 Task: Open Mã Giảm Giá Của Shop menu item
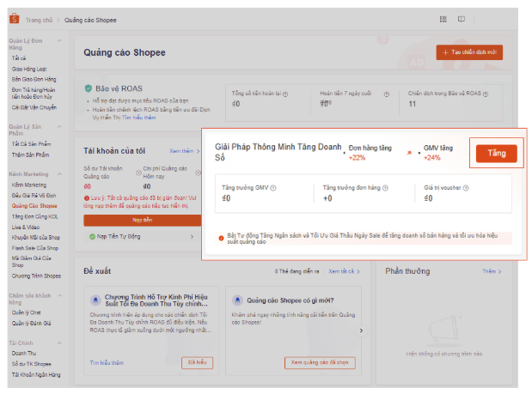pyautogui.click(x=31, y=262)
